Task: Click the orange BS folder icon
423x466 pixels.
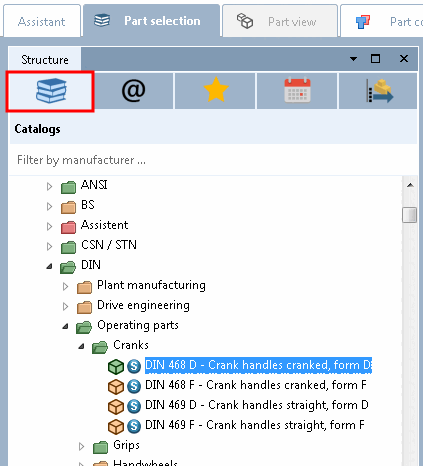Action: (68, 207)
